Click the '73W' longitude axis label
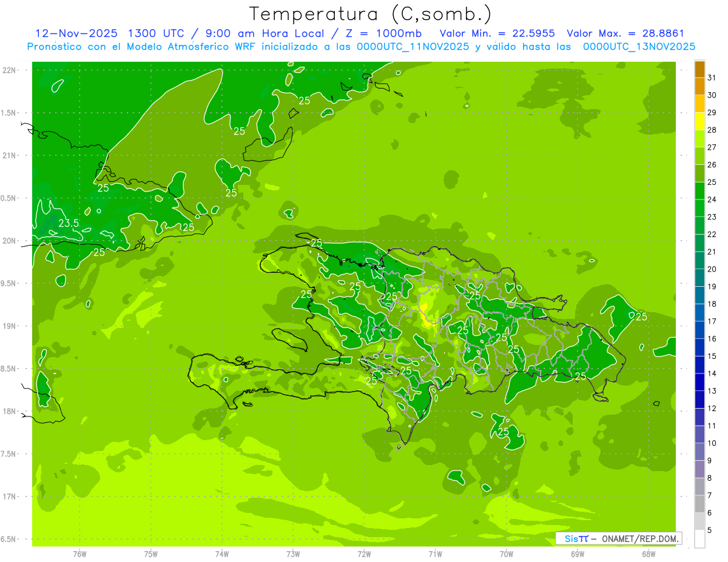The width and height of the screenshot is (728, 562). pos(293,554)
